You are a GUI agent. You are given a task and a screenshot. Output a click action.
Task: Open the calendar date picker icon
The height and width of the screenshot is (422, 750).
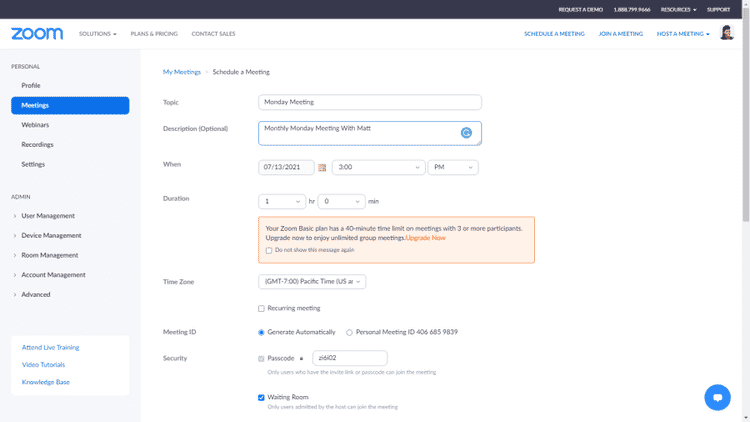pos(322,168)
